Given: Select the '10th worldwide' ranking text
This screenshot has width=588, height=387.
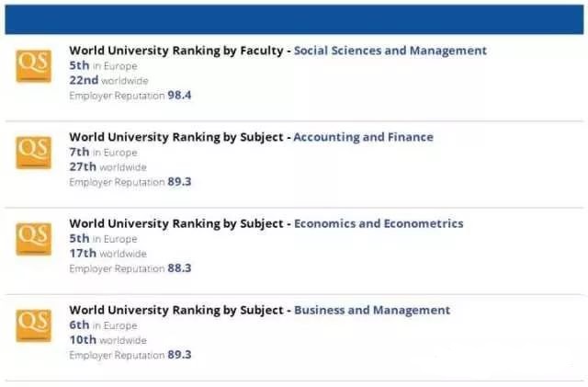Looking at the screenshot, I should 108,340.
